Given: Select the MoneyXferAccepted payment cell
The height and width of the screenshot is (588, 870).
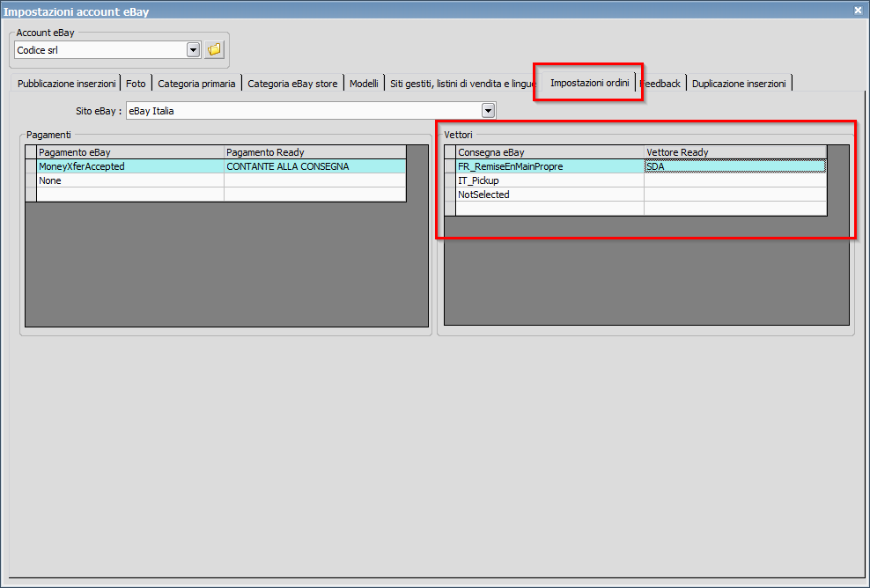Looking at the screenshot, I should [x=130, y=166].
